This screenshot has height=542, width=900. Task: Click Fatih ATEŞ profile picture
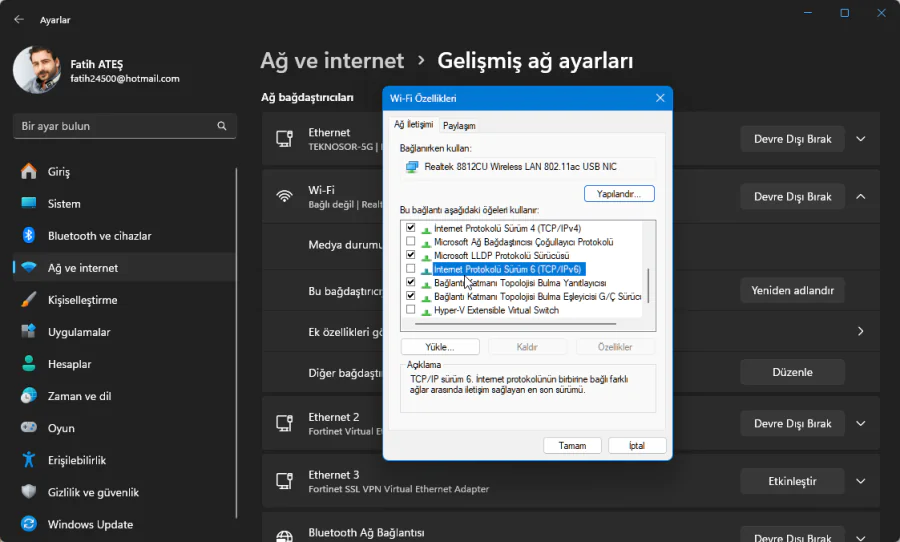point(37,70)
